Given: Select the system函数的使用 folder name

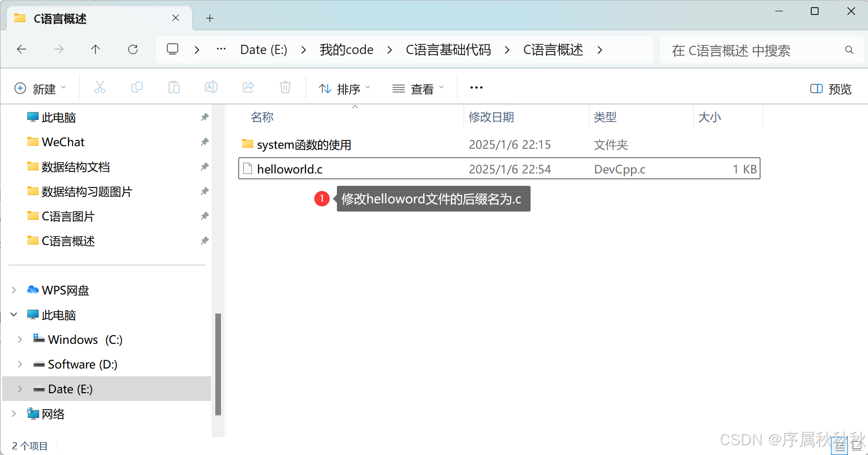Looking at the screenshot, I should coord(304,145).
